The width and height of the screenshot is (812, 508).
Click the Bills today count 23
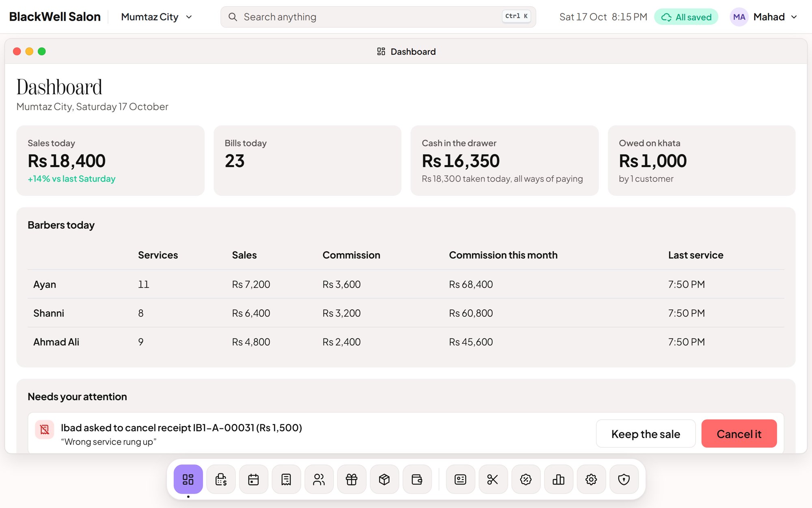[235, 161]
